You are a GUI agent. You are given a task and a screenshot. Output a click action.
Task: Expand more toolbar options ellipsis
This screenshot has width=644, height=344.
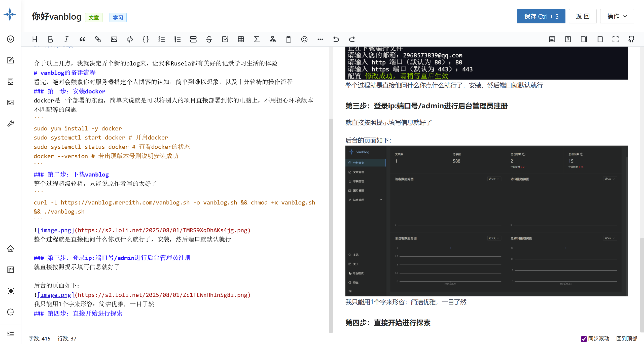pos(320,39)
